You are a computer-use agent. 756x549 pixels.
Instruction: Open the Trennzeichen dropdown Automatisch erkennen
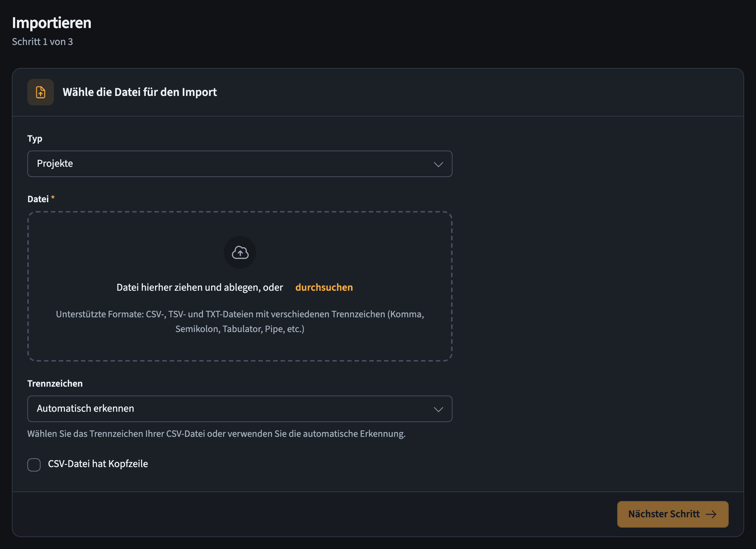(x=240, y=409)
